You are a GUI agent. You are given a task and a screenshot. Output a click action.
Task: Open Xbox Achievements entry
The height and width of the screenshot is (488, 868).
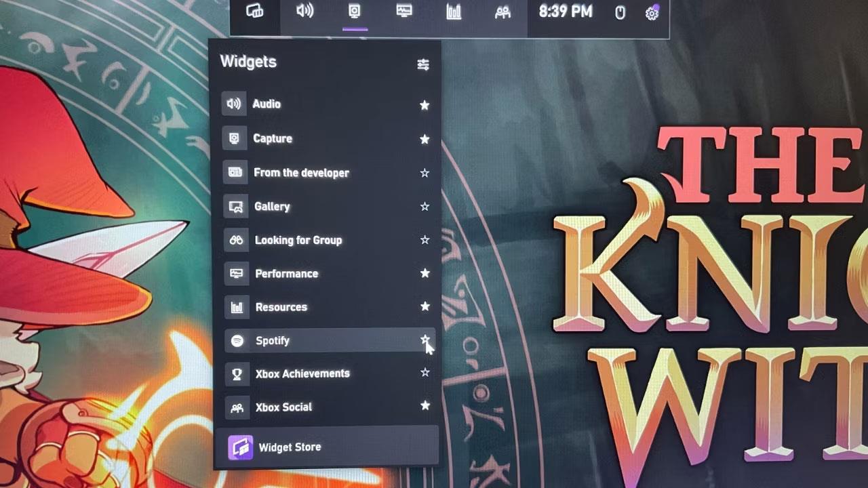coord(332,373)
